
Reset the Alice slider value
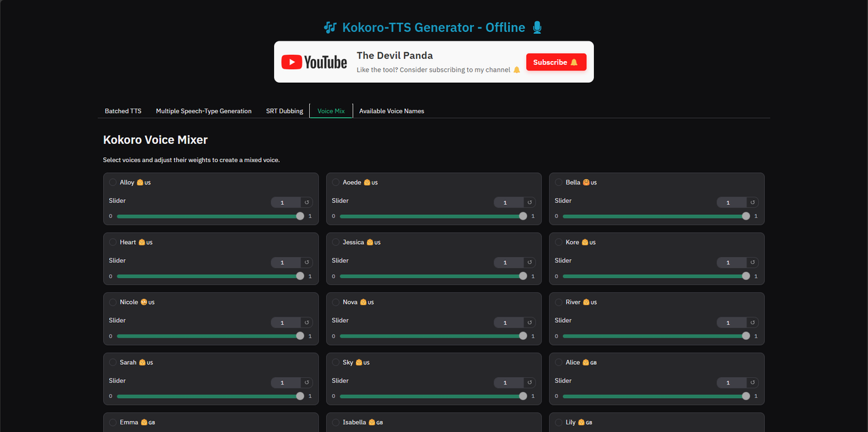(x=753, y=382)
